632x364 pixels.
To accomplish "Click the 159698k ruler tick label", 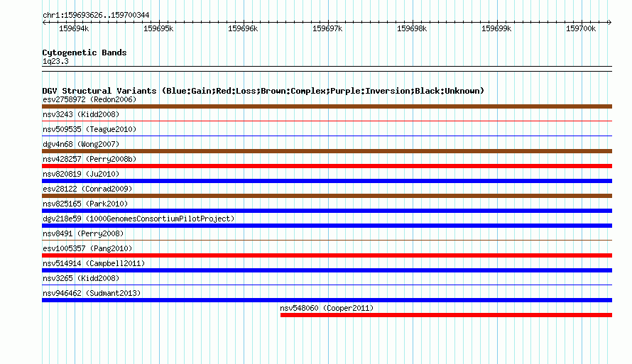I will point(412,28).
